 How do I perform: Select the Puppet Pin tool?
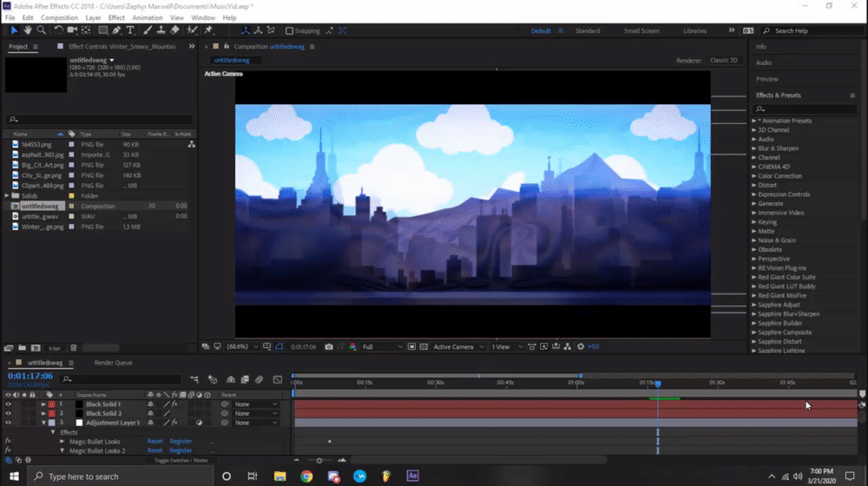point(208,30)
